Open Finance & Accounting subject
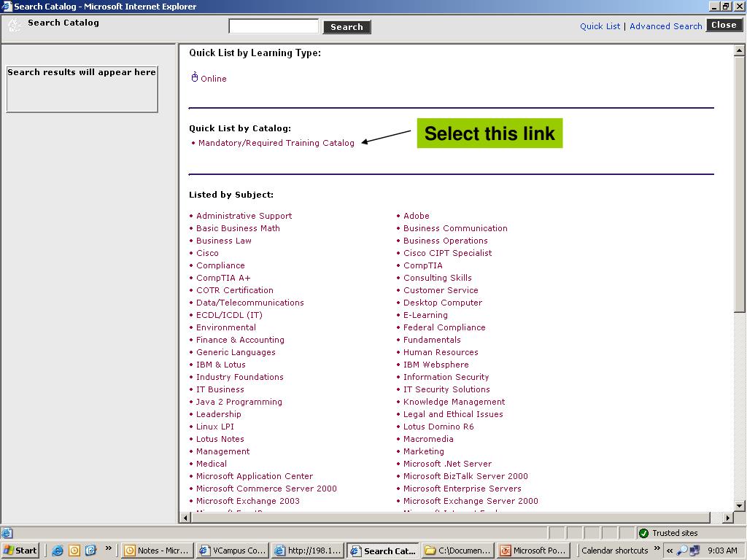 click(x=240, y=340)
